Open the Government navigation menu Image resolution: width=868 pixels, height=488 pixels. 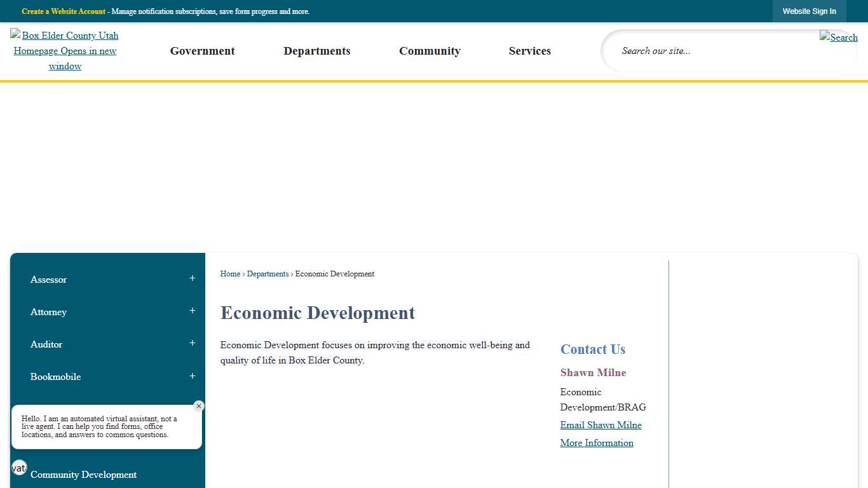202,51
